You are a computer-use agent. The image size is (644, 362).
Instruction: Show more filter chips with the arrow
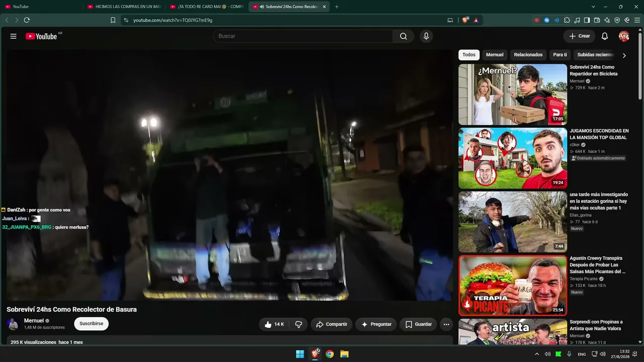(624, 55)
